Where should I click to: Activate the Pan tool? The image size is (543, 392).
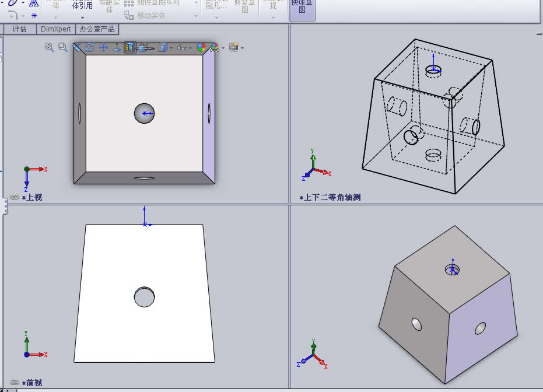103,47
